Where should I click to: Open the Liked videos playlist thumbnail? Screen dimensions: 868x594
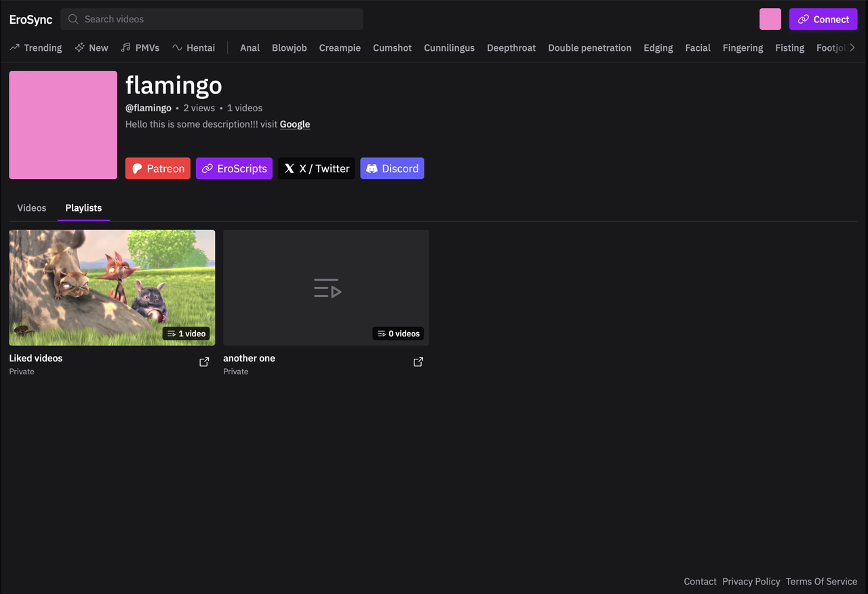pyautogui.click(x=112, y=288)
